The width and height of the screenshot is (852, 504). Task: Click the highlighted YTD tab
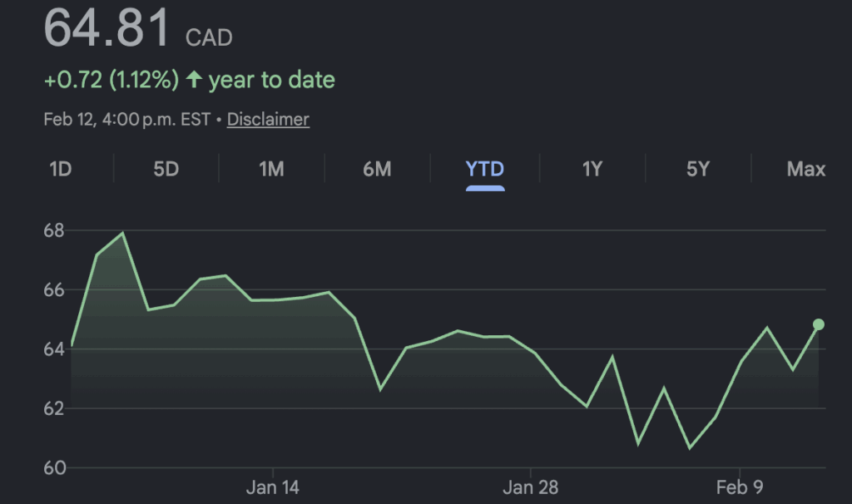pos(484,170)
